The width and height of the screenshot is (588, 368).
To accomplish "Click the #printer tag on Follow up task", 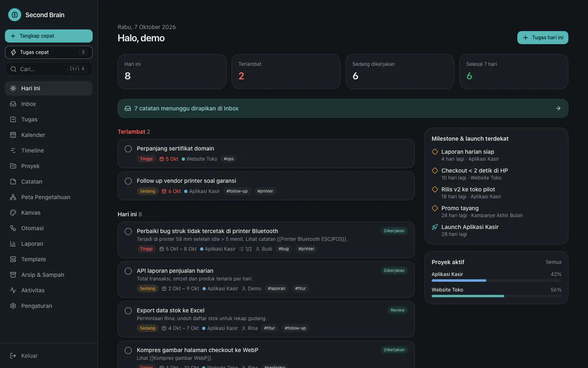I will pyautogui.click(x=265, y=191).
